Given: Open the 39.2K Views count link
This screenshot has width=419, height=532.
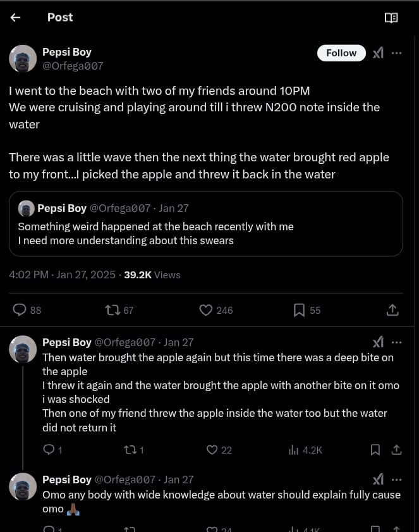Looking at the screenshot, I should pyautogui.click(x=152, y=275).
